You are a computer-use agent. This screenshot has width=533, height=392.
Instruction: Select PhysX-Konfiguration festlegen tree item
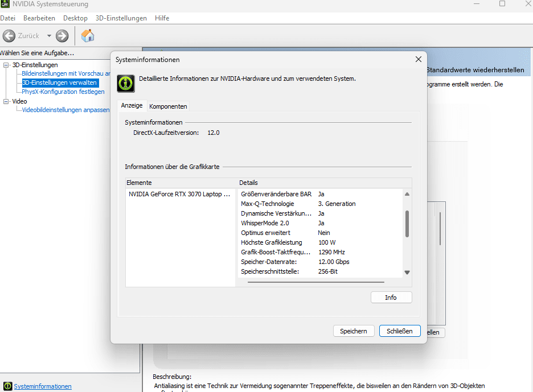(63, 92)
